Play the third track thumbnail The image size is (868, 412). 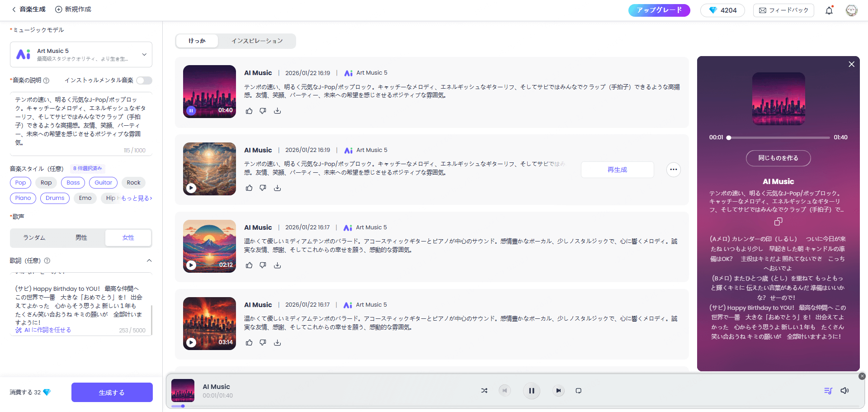coord(190,265)
